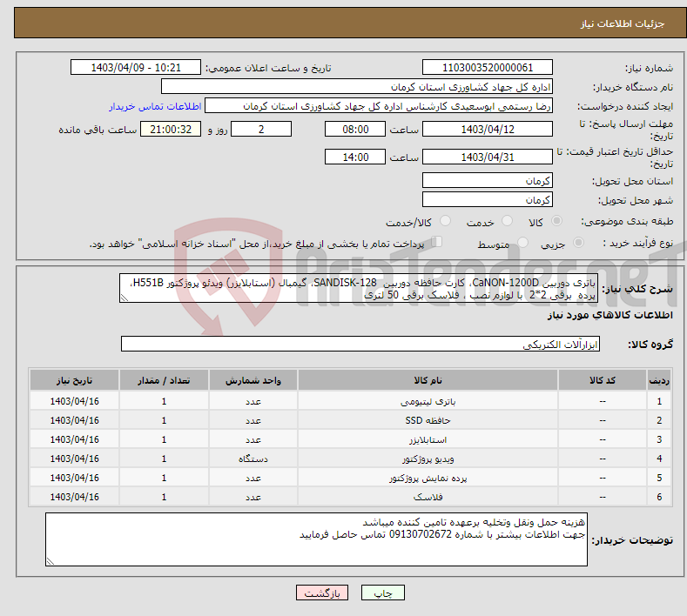Select the جزیی purchase type radio
The height and width of the screenshot is (616, 687).
[x=578, y=243]
